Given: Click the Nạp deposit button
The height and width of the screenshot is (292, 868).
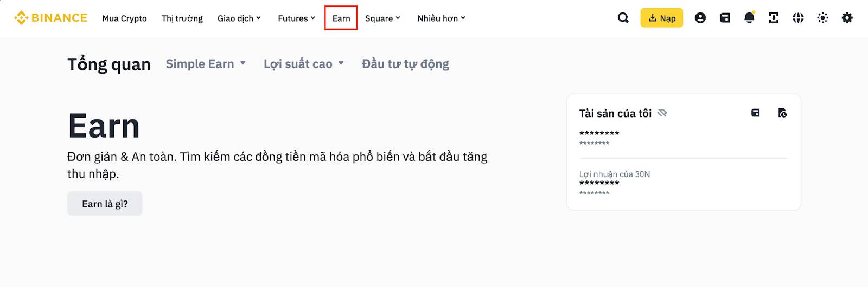Looking at the screenshot, I should [x=661, y=18].
